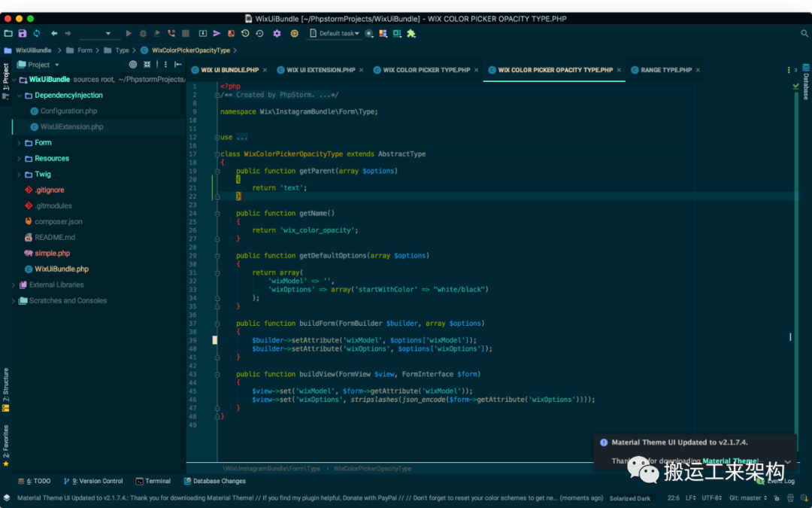Navigate back with the left arrow icon

[54, 33]
